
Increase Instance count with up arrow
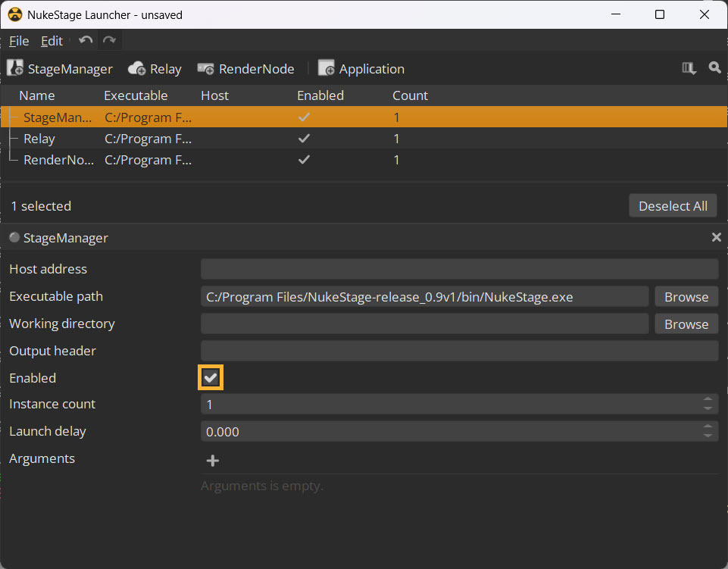pos(708,400)
